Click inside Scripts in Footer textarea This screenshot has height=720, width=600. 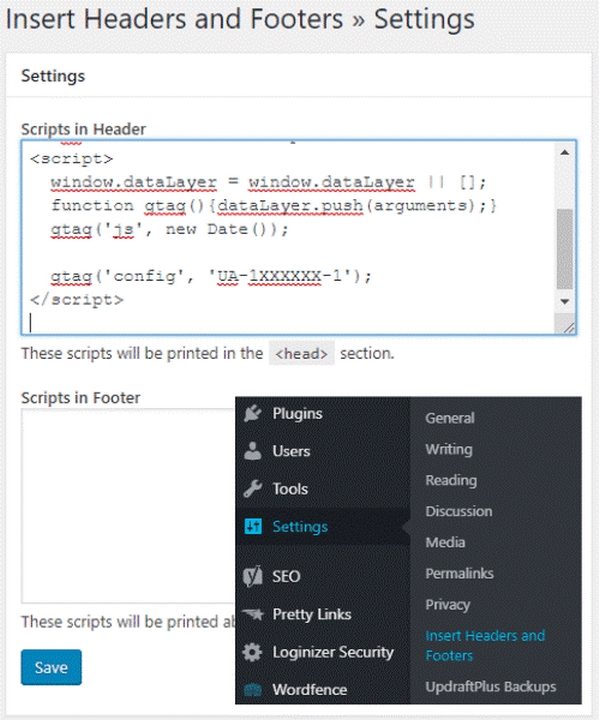point(128,505)
